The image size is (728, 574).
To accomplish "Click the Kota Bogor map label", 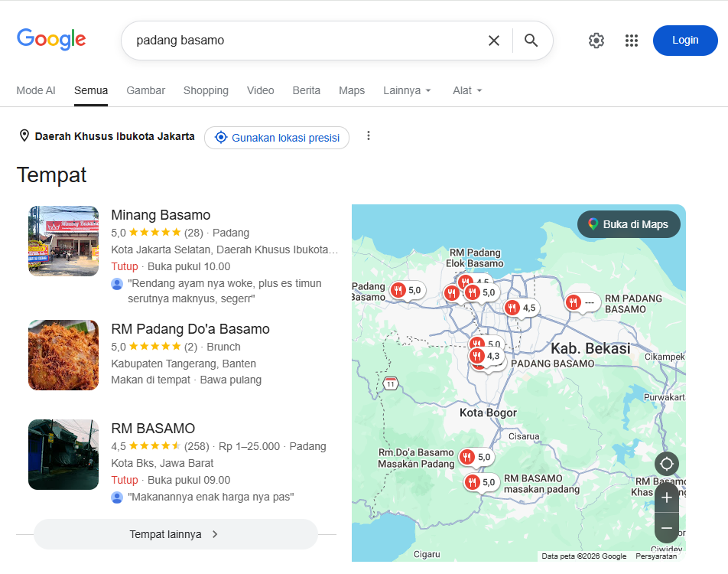I will 488,413.
